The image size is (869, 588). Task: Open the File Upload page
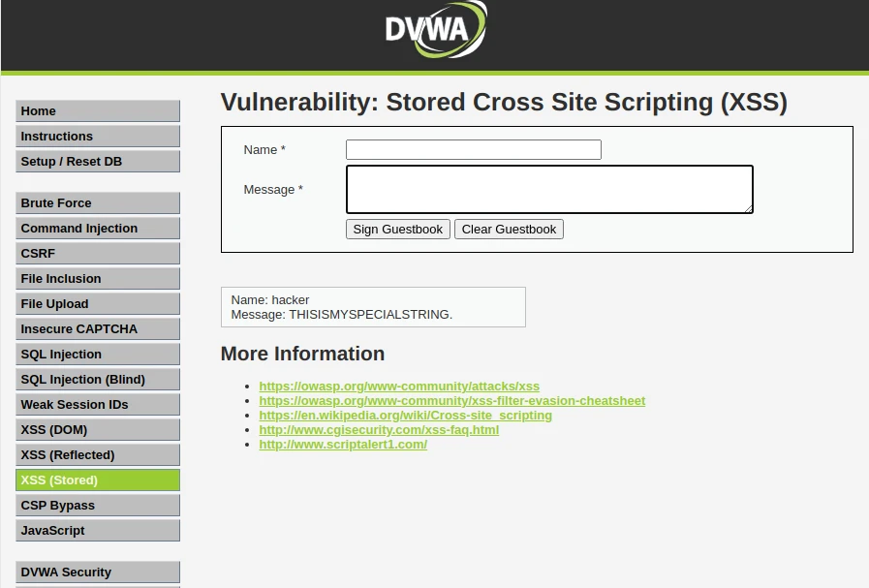pos(98,304)
